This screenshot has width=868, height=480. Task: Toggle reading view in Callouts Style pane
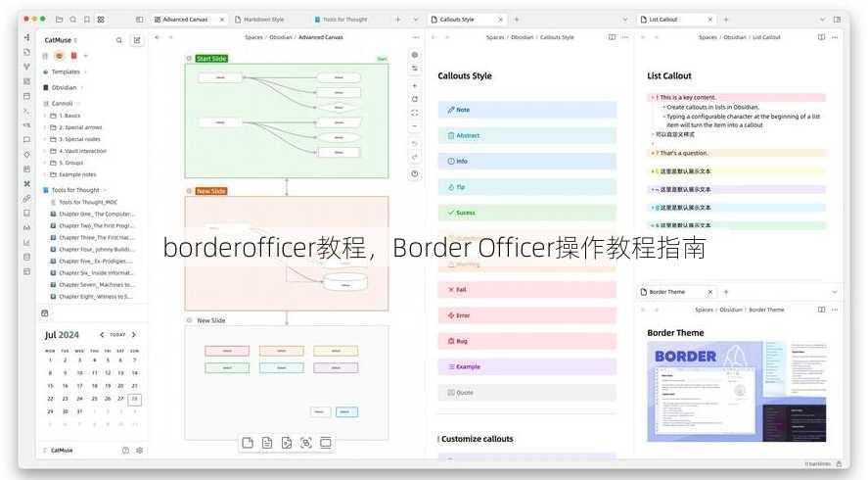(612, 37)
